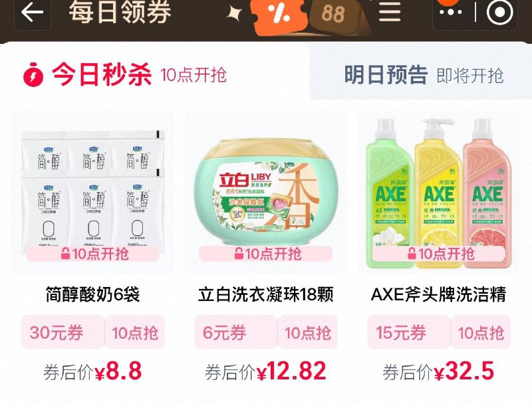
Task: Tap the mini program close target icon
Action: [x=499, y=12]
